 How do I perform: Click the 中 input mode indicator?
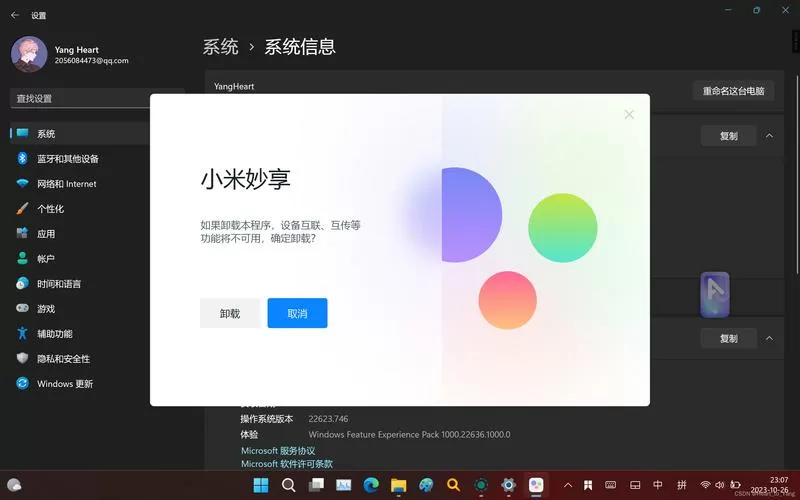click(x=658, y=485)
